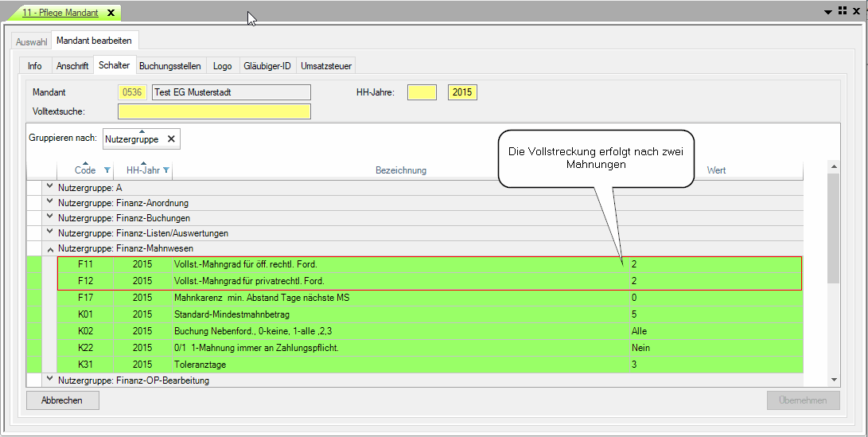The height and width of the screenshot is (437, 868).
Task: Click the filter icon on the Code column
Action: (107, 170)
